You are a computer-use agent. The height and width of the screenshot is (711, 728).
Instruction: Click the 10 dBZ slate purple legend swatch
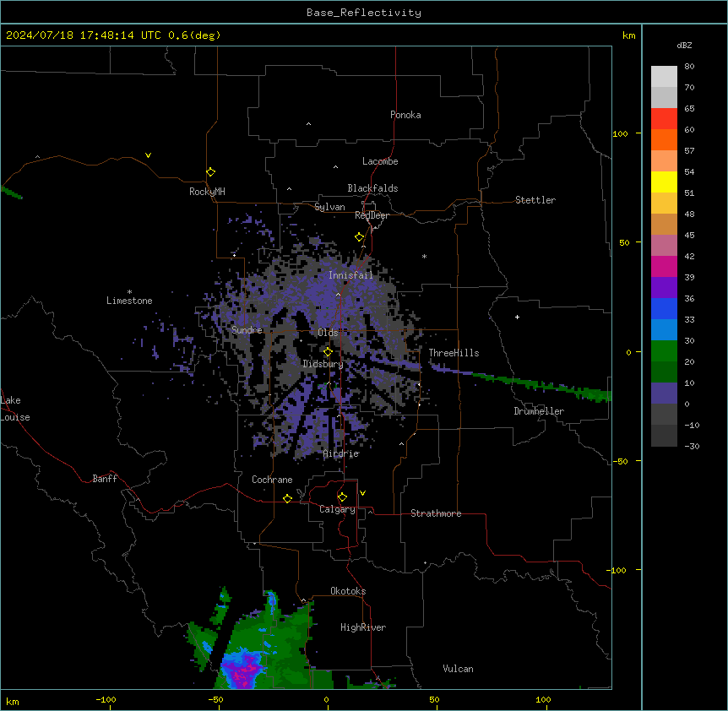(x=664, y=393)
